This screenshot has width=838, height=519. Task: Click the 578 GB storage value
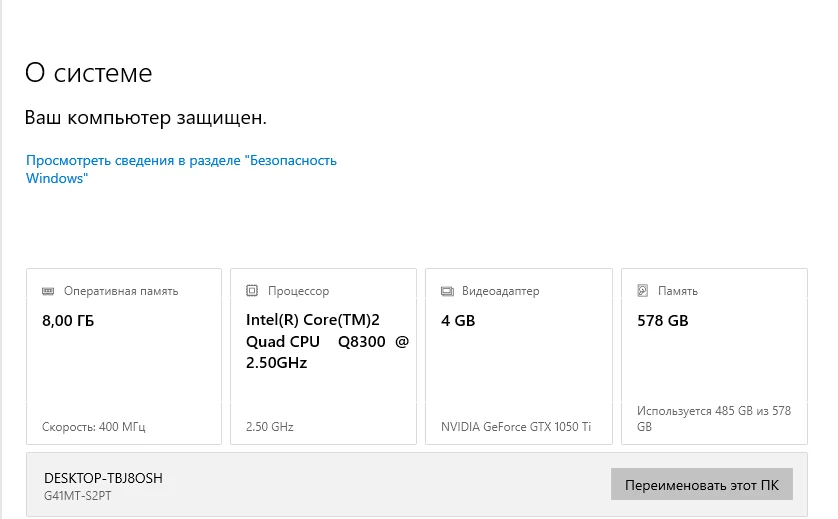[x=663, y=321]
